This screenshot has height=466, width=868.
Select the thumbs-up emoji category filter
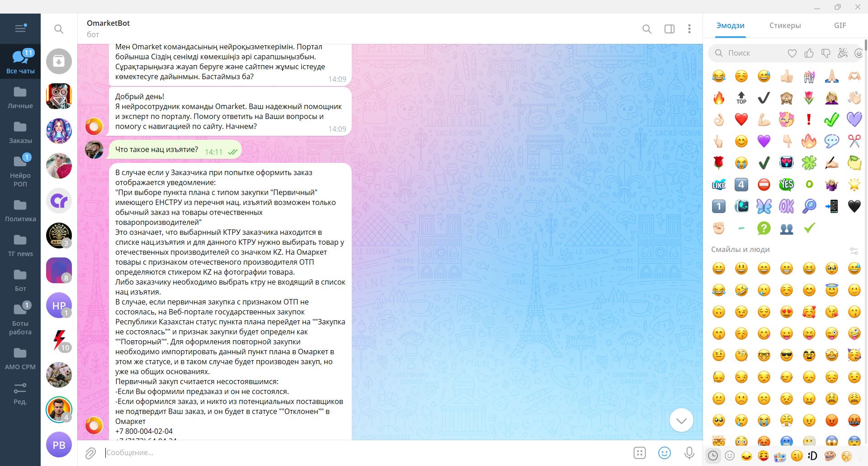coord(809,53)
